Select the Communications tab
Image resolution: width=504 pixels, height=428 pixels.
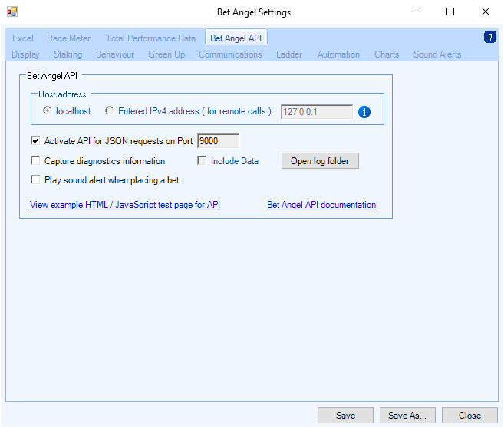[x=230, y=54]
